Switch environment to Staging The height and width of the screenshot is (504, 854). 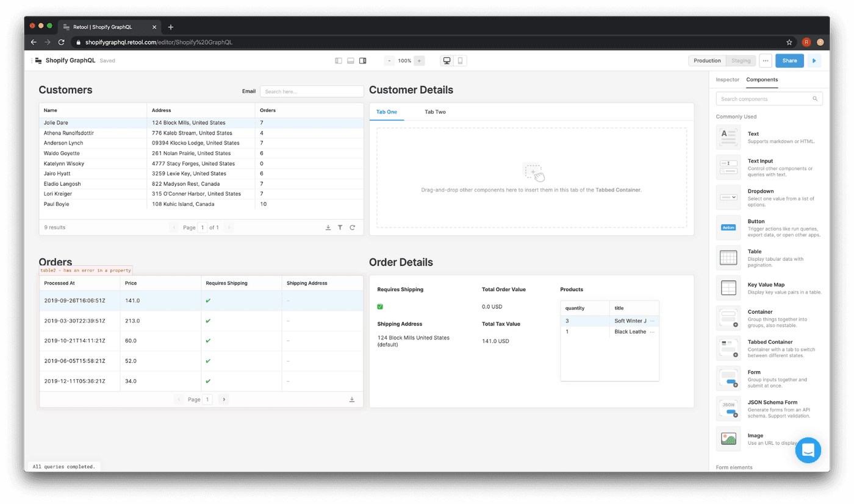click(741, 61)
